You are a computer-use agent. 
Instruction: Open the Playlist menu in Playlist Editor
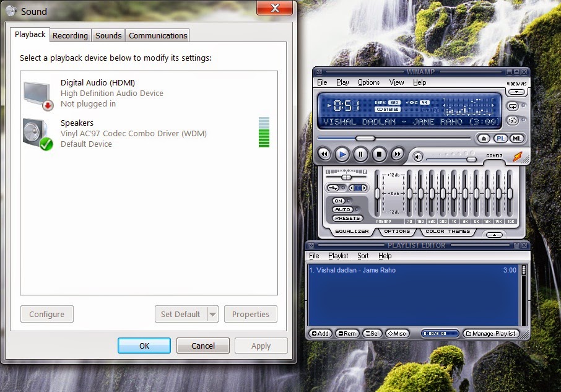tap(338, 256)
